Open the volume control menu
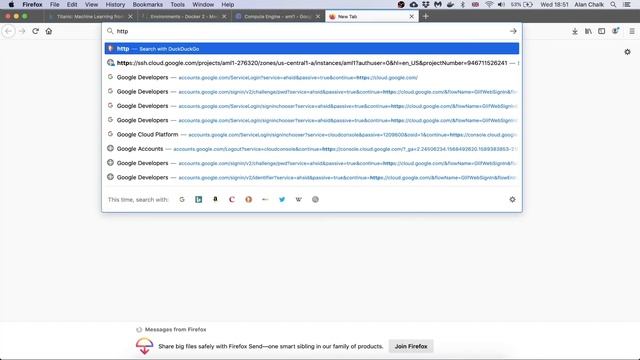The image size is (640, 360). (501, 4)
